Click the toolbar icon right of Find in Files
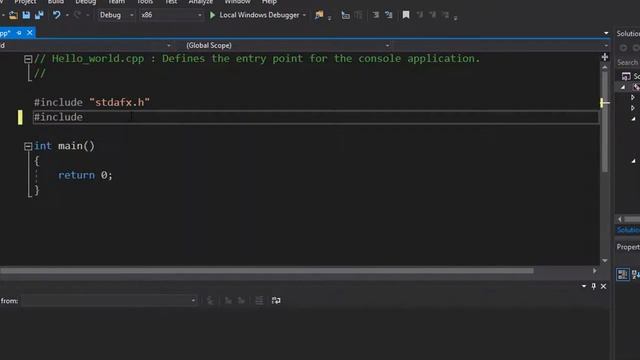 345,16
